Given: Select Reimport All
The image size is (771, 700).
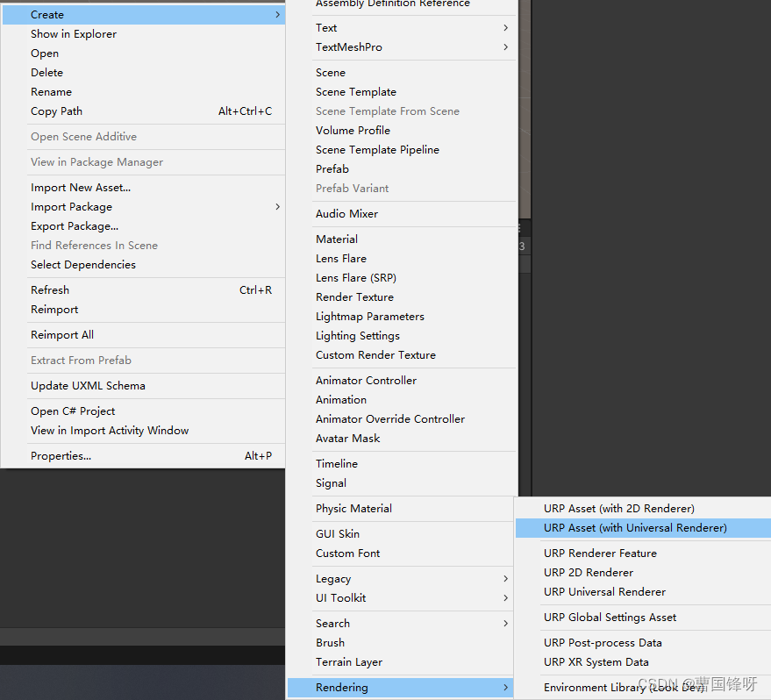Looking at the screenshot, I should pos(144,335).
